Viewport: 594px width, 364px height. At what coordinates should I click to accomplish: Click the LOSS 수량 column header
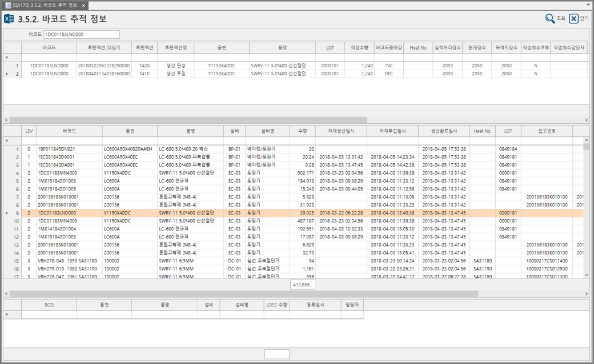pos(276,305)
